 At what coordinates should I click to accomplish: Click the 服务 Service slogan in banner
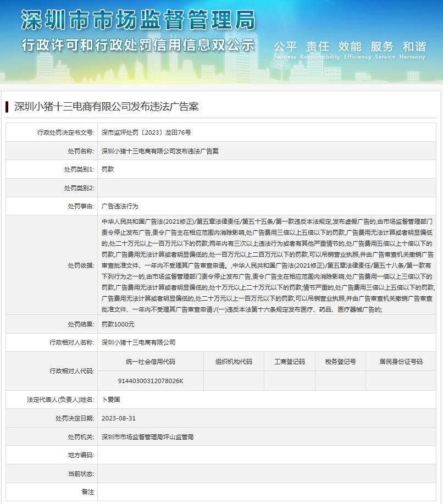coord(385,50)
